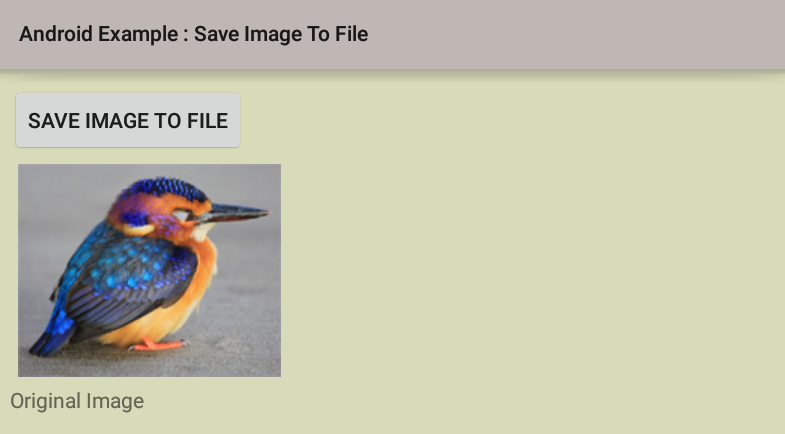This screenshot has width=785, height=434.
Task: Click the Original Image caption text
Action: point(77,401)
